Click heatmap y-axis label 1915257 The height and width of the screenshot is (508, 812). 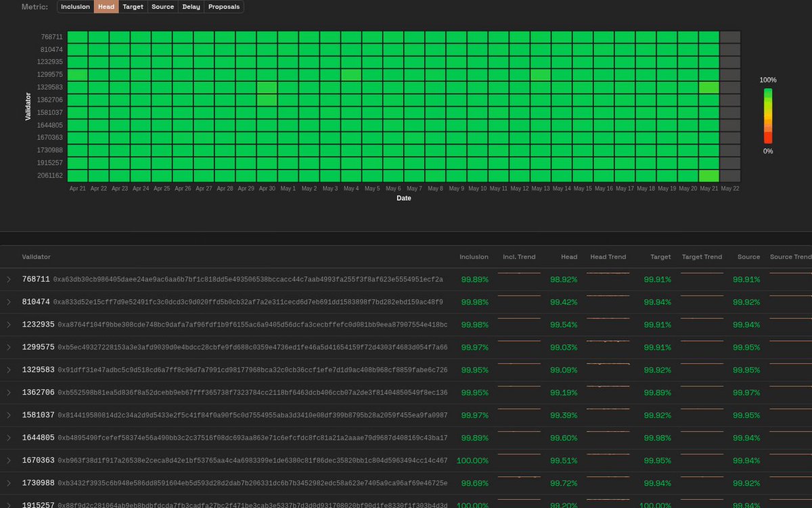pyautogui.click(x=51, y=163)
